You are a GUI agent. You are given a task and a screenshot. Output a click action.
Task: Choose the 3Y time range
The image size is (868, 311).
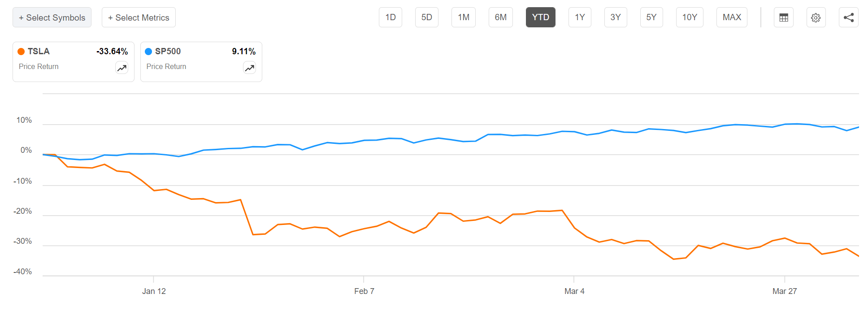[x=615, y=17]
